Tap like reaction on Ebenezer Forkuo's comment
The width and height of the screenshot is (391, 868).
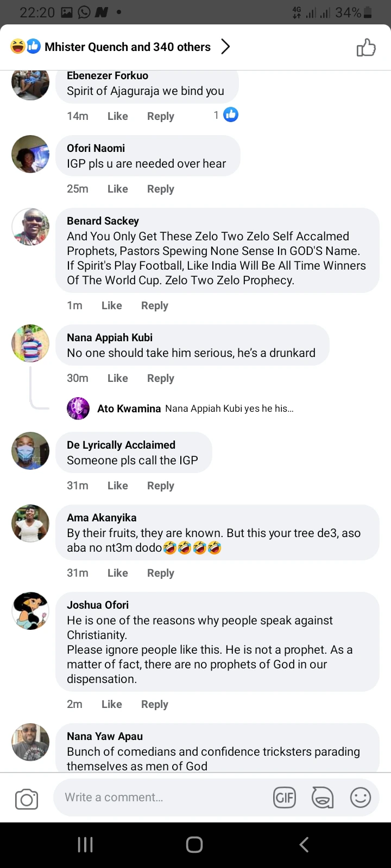231,115
